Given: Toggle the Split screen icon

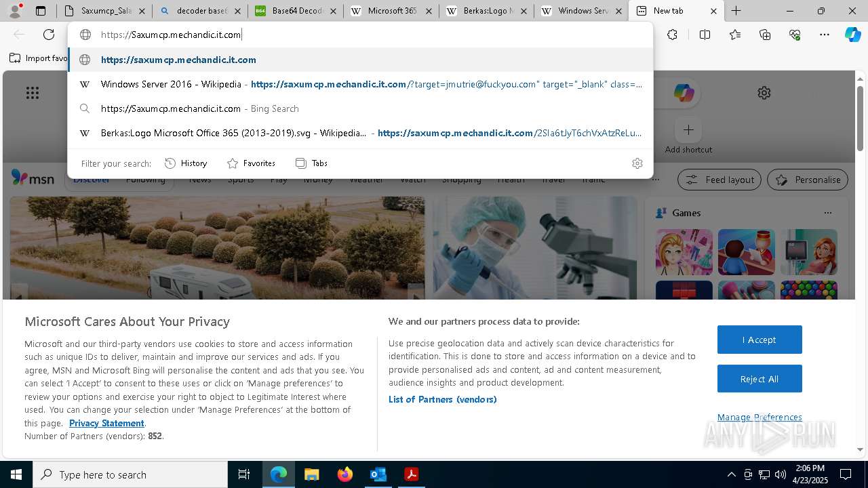Looking at the screenshot, I should tap(705, 35).
